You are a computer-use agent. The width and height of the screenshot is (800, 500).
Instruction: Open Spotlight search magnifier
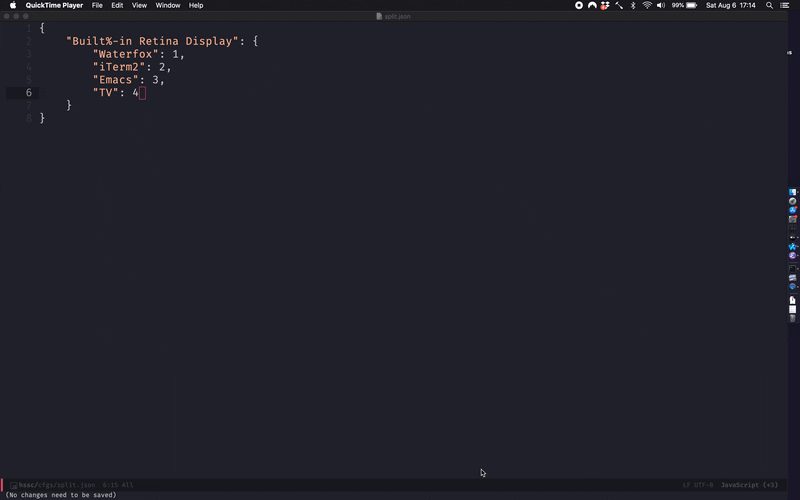coord(769,5)
